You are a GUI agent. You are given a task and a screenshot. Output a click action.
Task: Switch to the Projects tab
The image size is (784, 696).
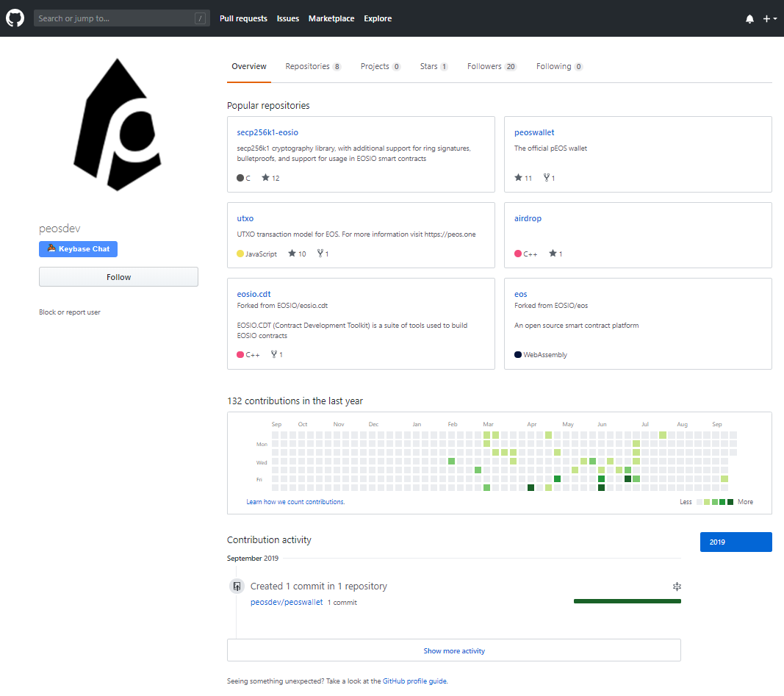[381, 66]
